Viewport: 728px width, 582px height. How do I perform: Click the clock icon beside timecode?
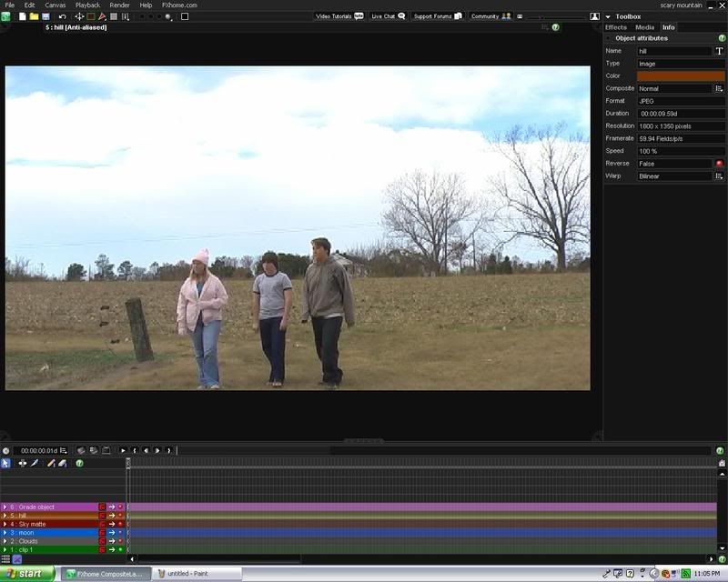click(5, 451)
